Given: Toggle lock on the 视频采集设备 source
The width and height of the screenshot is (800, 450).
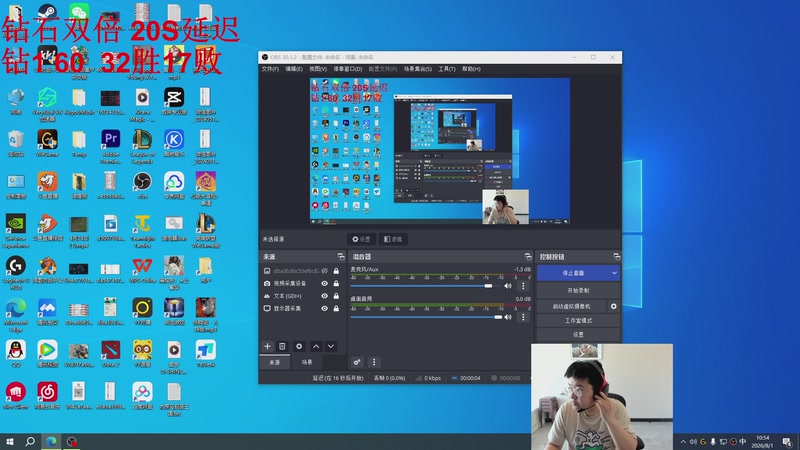Looking at the screenshot, I should point(336,283).
